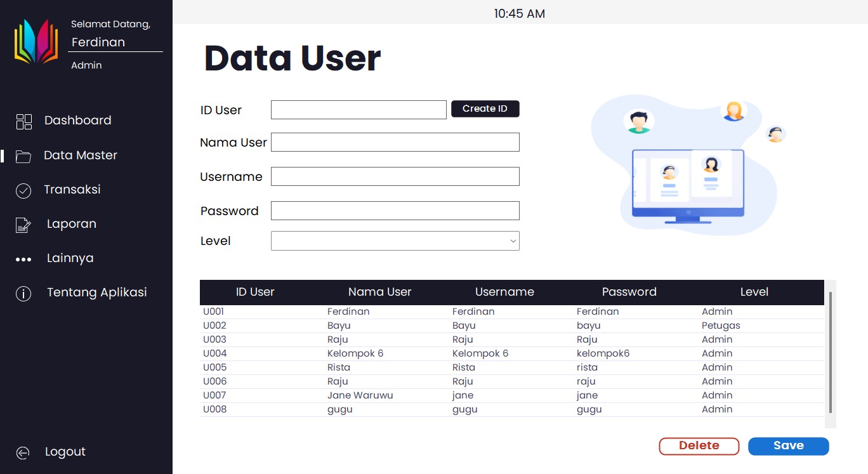The image size is (868, 474).
Task: Click into the Username text box
Action: pos(395,176)
